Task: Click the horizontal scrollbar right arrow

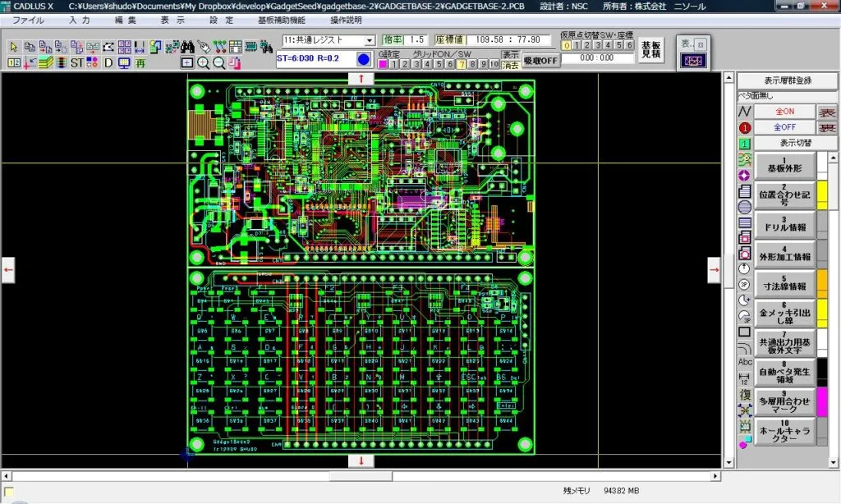Action: coord(715,475)
